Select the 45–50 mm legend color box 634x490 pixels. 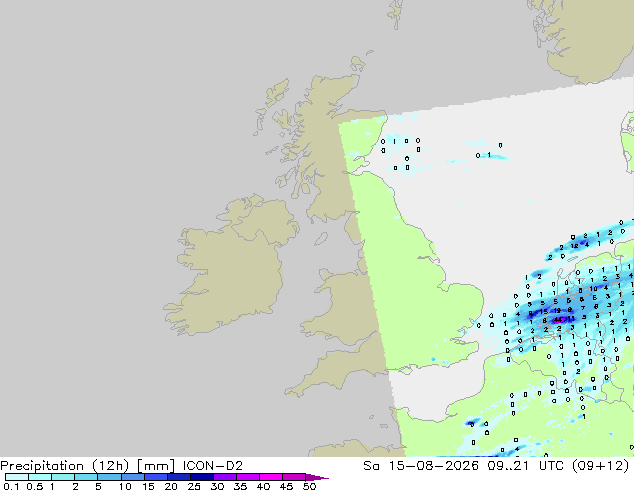(294, 477)
